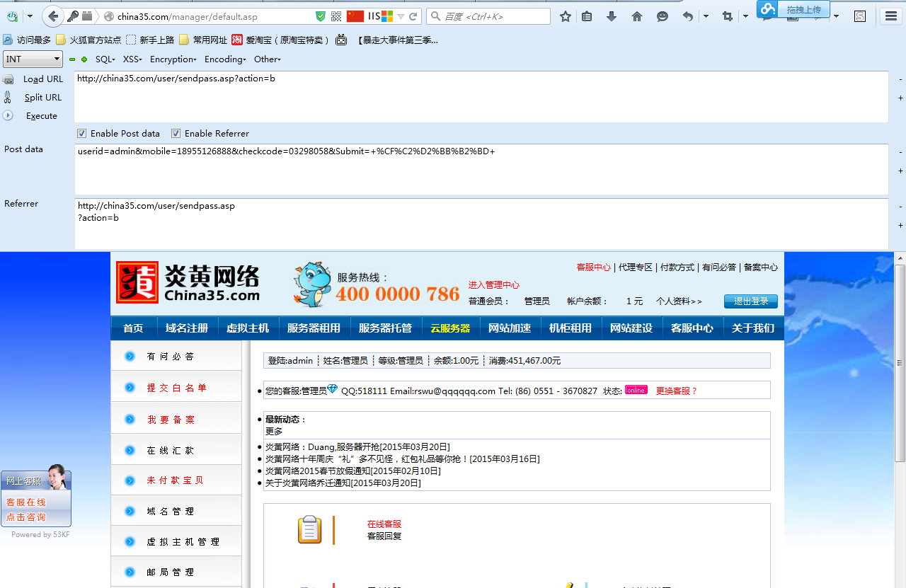Open the SQL dropdown menu
This screenshot has height=588, width=906.
point(105,59)
